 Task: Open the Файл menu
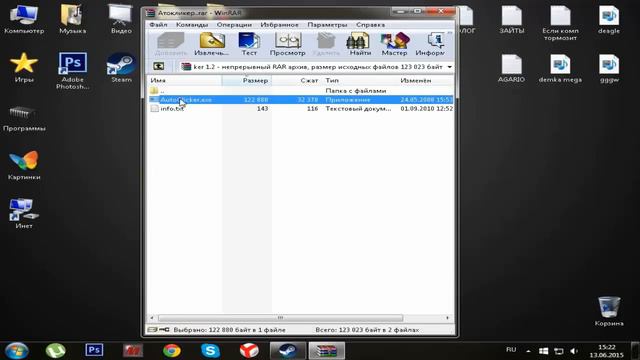(158, 25)
